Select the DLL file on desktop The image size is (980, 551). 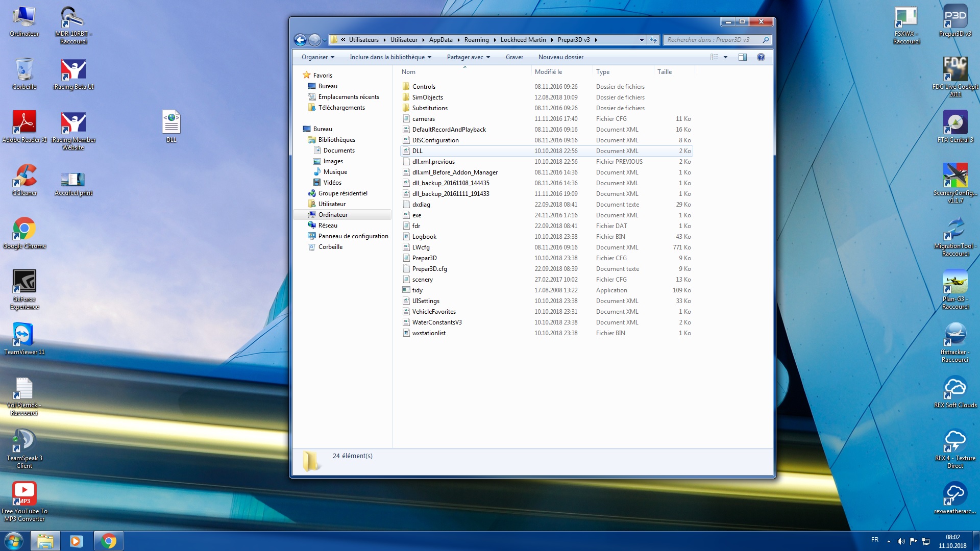[x=171, y=127]
